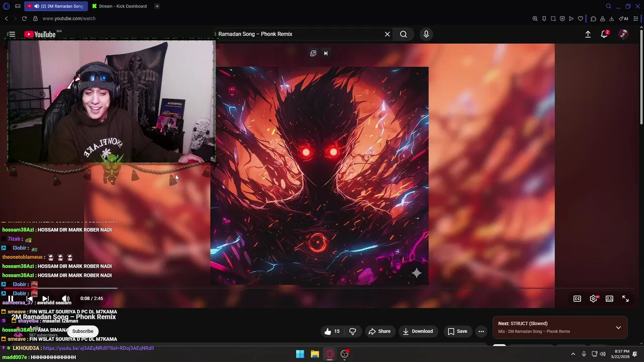Pause the video playback
The height and width of the screenshot is (362, 644).
11,299
